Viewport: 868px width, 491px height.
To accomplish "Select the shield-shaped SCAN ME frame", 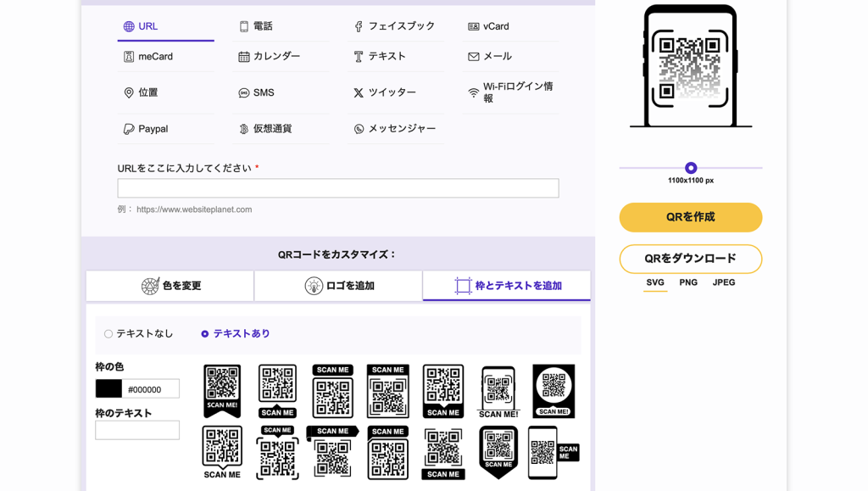I will [x=498, y=452].
